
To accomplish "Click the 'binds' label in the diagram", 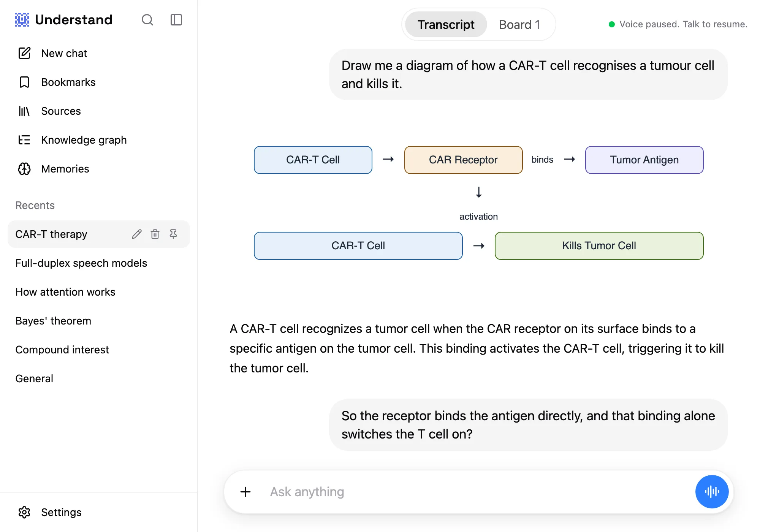I will click(x=542, y=160).
